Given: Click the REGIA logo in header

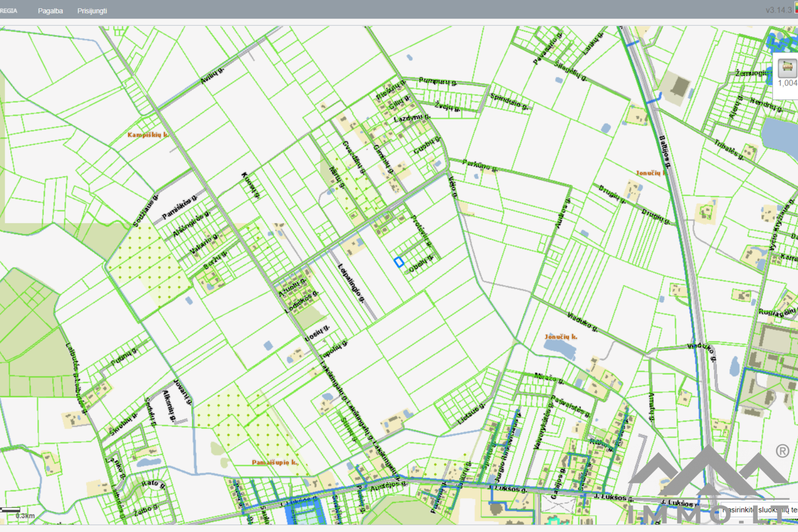Looking at the screenshot, I should coord(9,11).
